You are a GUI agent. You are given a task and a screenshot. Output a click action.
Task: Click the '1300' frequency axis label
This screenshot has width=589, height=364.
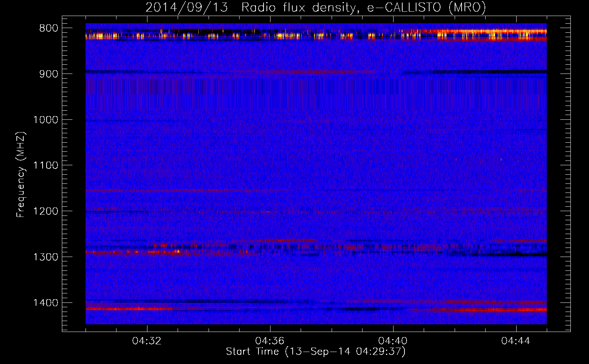pos(46,257)
